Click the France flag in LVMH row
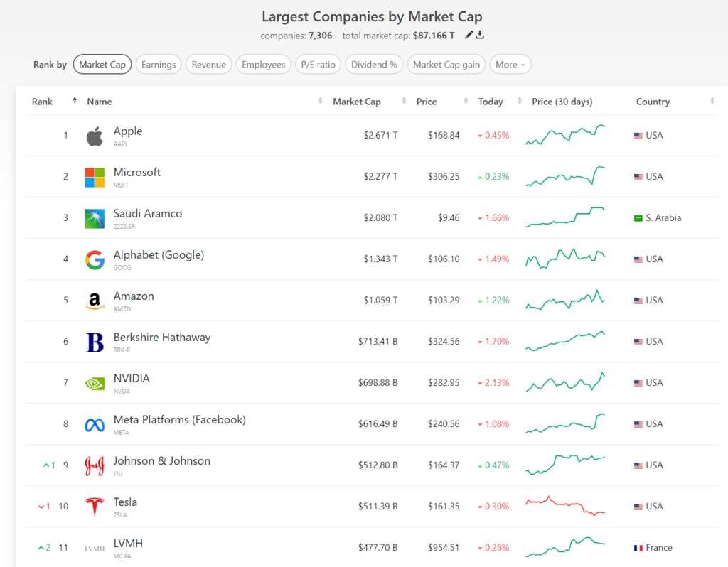728x567 pixels. [638, 548]
